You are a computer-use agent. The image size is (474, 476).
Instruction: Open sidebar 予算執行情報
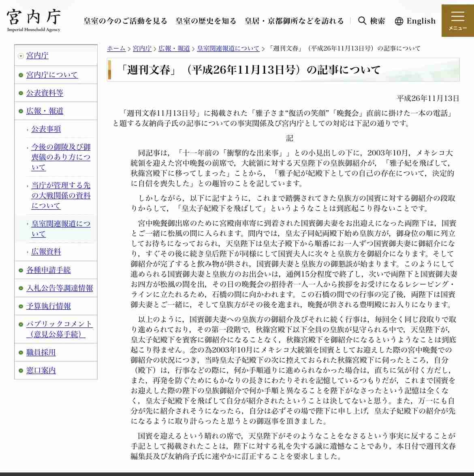[x=48, y=306]
